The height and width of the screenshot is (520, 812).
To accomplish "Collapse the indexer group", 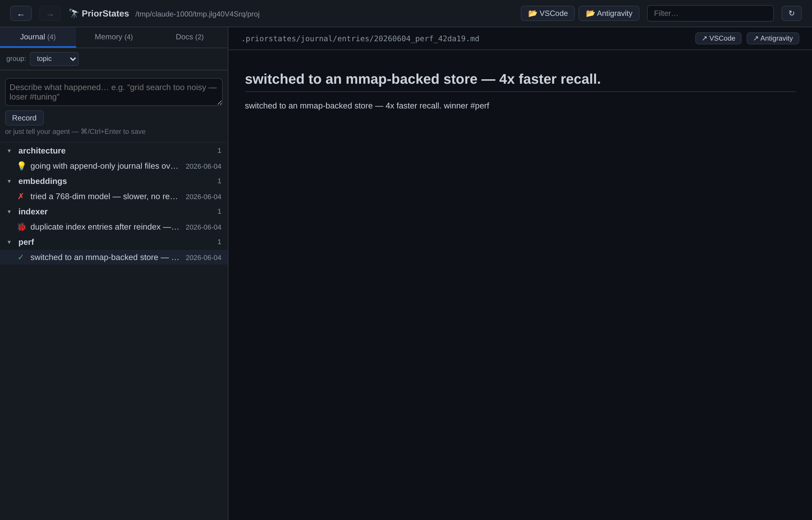I will coord(9,212).
